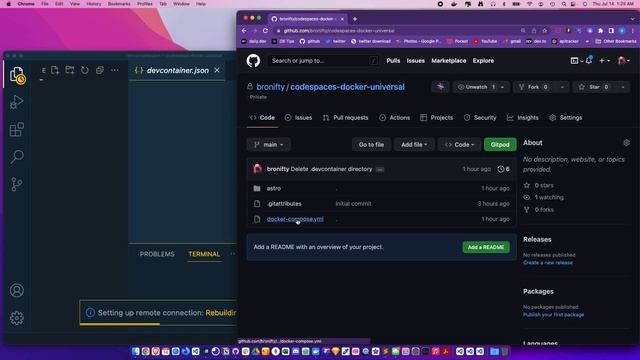Open the Security tab
This screenshot has width=640, height=360.
(480, 118)
